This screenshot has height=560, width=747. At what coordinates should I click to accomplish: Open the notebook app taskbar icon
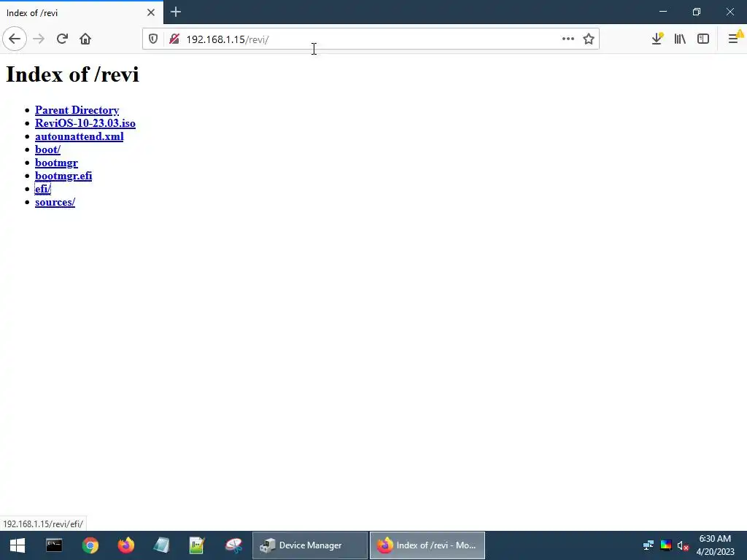pos(161,545)
